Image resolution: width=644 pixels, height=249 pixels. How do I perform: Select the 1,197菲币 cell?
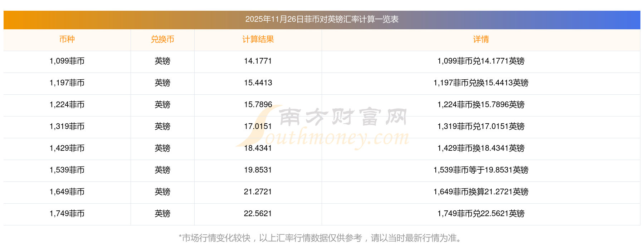pos(67,83)
